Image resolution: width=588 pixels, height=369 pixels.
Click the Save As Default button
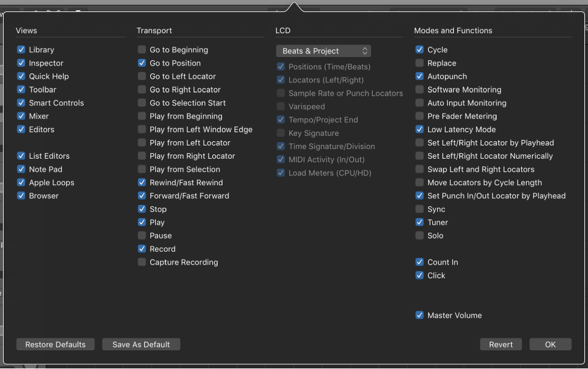click(141, 344)
